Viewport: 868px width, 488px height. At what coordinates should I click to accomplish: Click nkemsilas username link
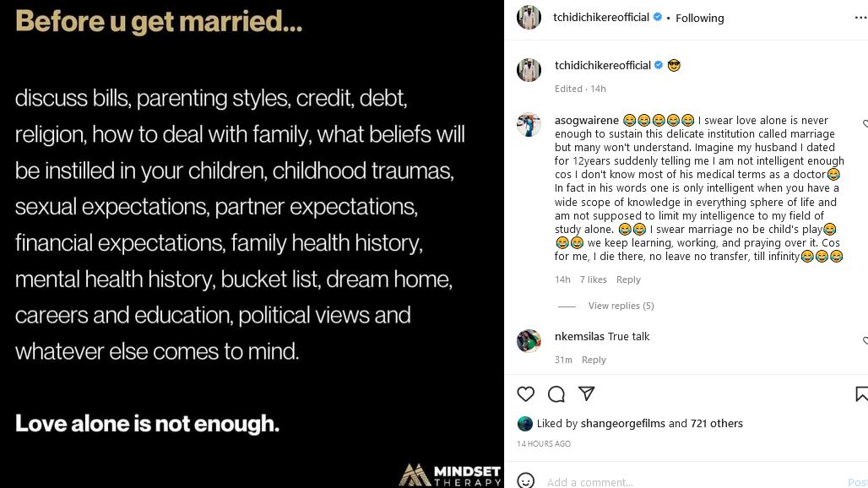(x=579, y=337)
